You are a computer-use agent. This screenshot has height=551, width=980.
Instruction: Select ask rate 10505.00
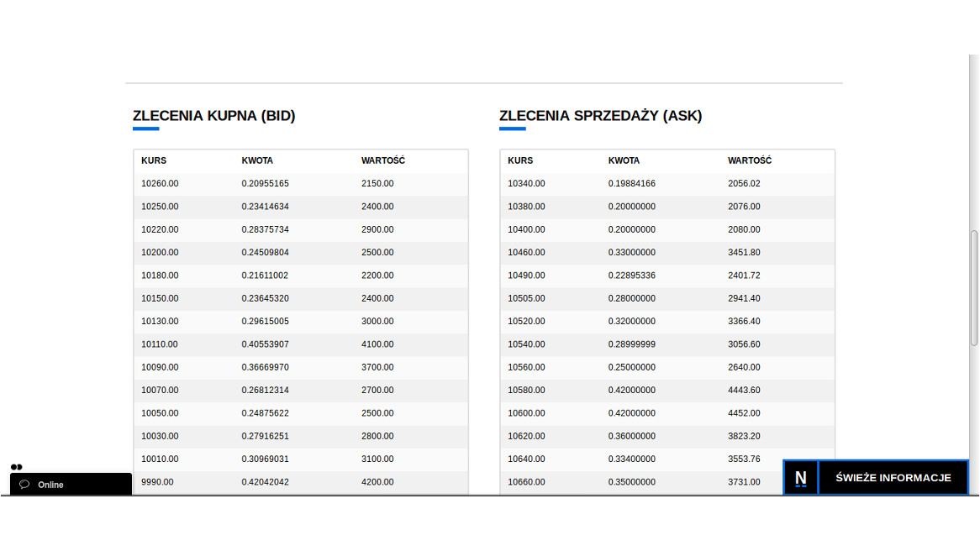526,299
